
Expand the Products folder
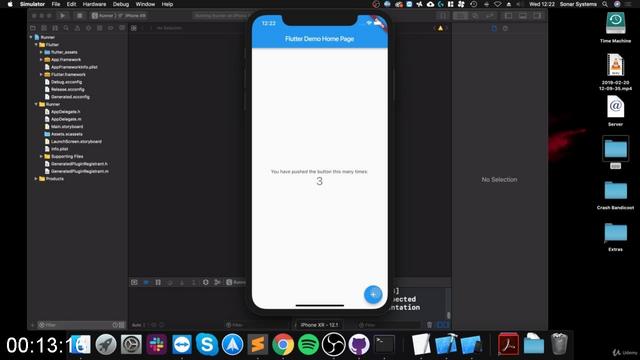click(36, 178)
